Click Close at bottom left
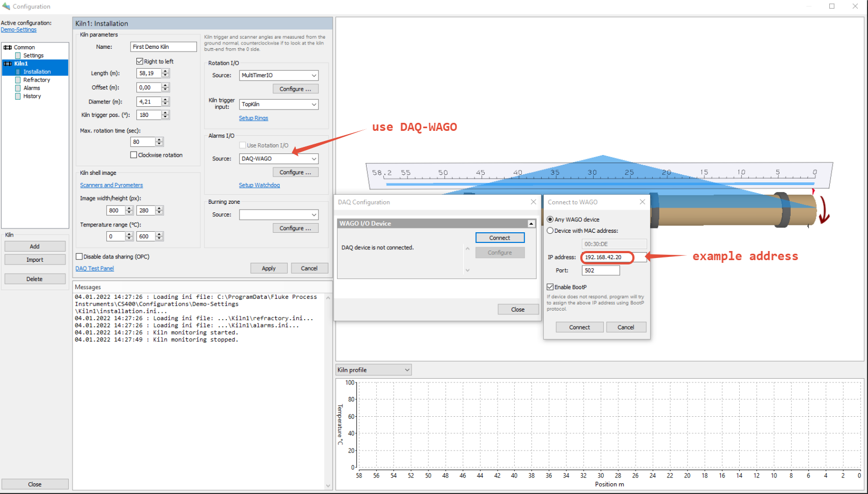Screen dimensions: 868x494 point(35,484)
